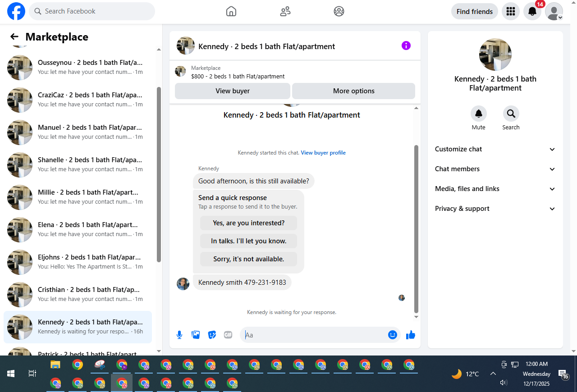The width and height of the screenshot is (577, 392).
Task: Open conversation information purple icon
Action: tap(406, 46)
